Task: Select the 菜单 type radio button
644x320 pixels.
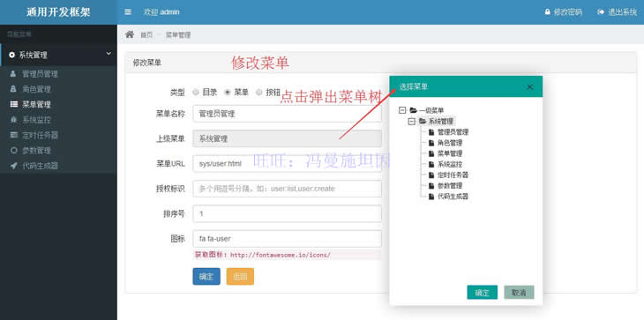Action: coord(228,93)
